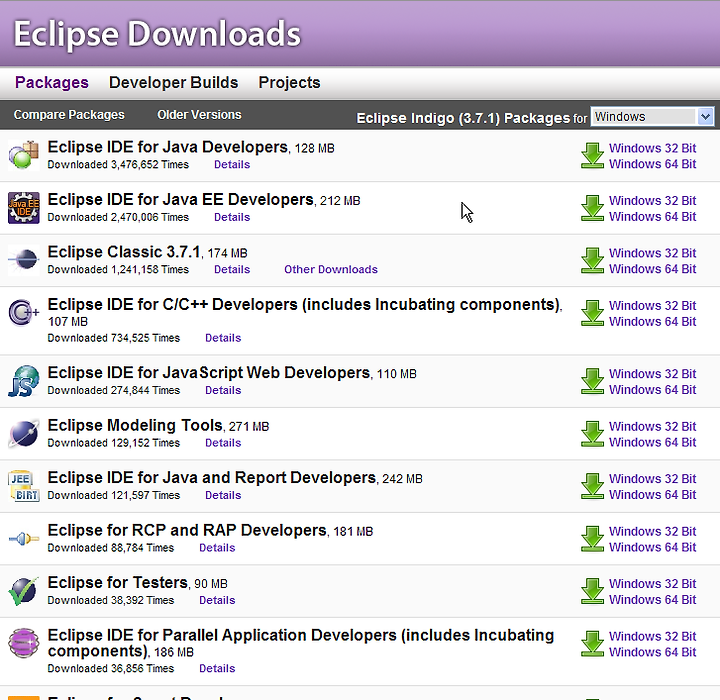Open Details for JavaScript Web Developers

click(223, 390)
